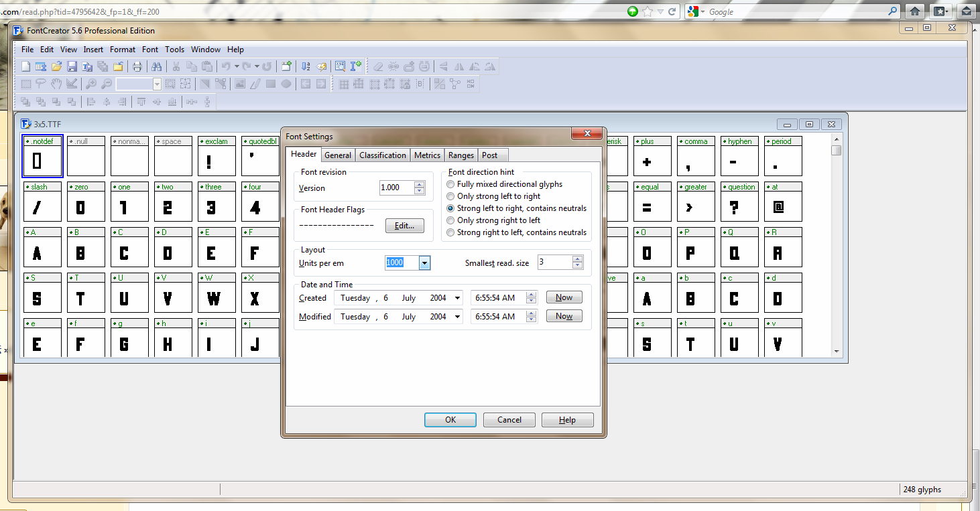The height and width of the screenshot is (511, 980).
Task: Open the Font menu
Action: (x=149, y=49)
